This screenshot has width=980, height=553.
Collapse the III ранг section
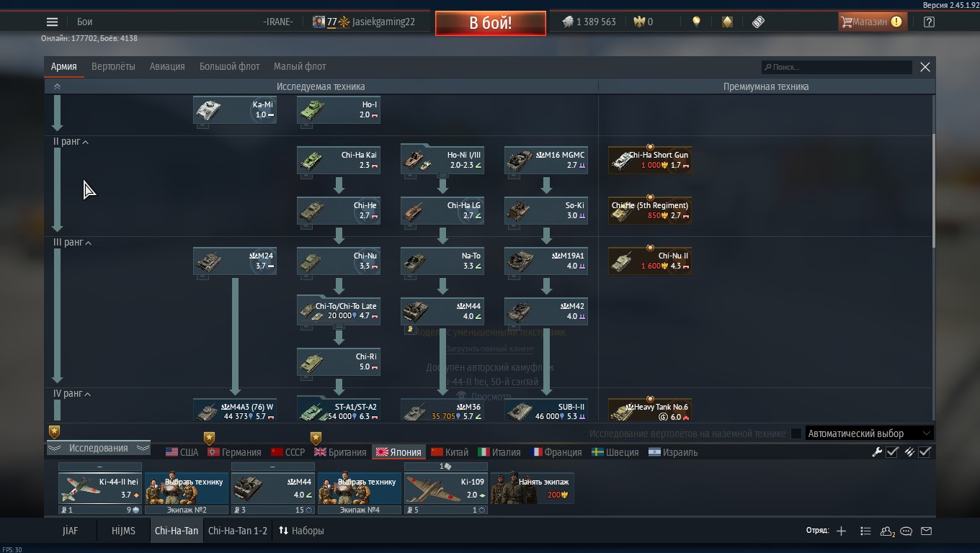[72, 243]
